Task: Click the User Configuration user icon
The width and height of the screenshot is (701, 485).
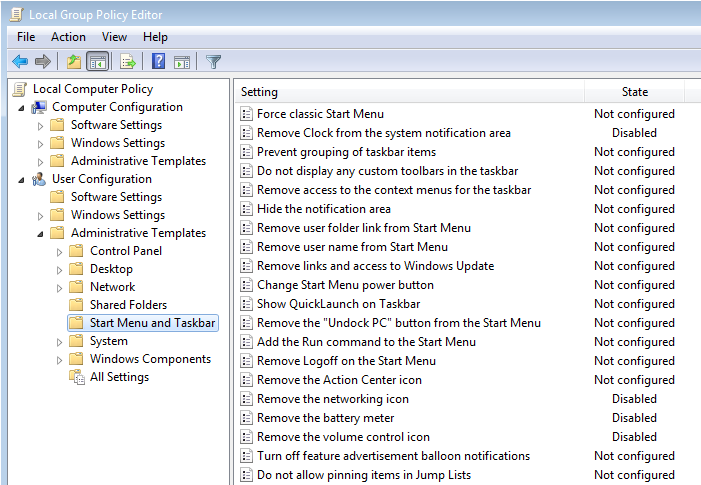Action: point(38,179)
